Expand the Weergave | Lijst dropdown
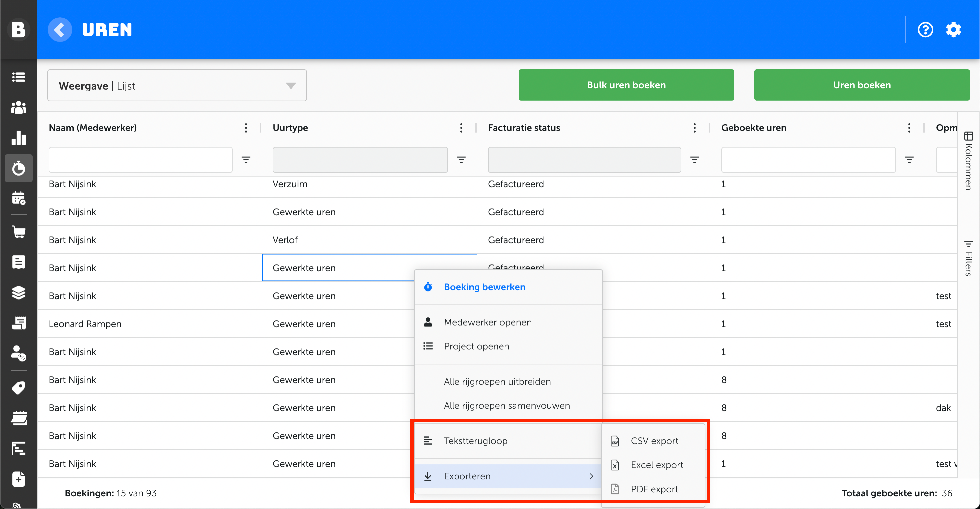The height and width of the screenshot is (509, 980). (x=177, y=86)
